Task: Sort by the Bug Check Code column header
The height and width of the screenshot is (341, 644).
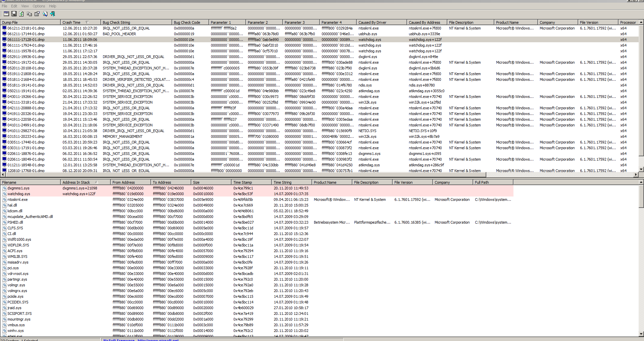Action: (190, 22)
